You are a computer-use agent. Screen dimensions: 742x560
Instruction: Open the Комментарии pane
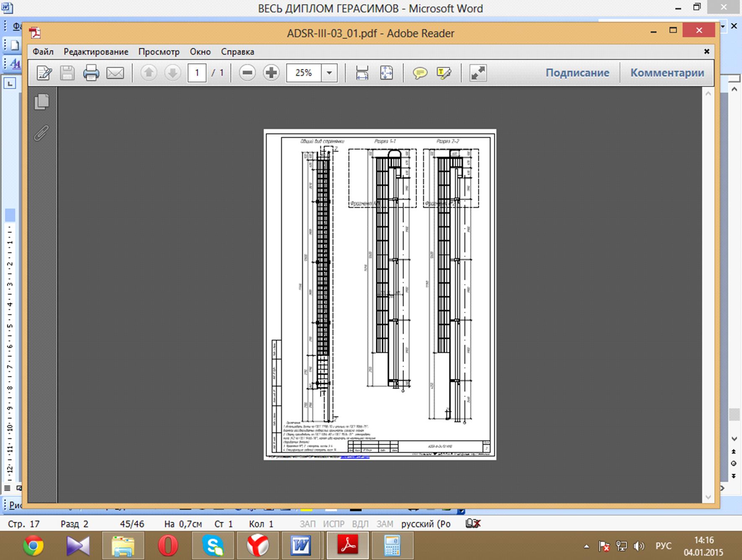coord(667,73)
